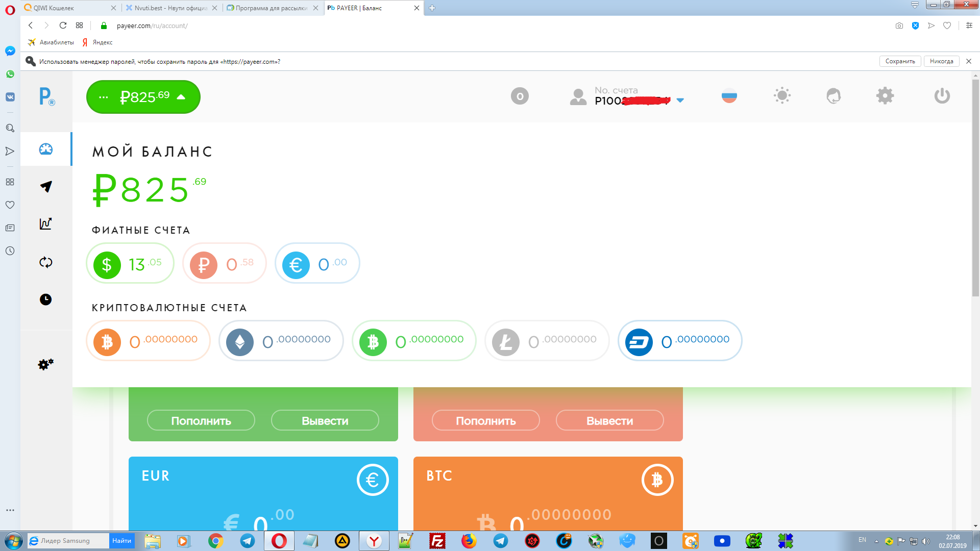The width and height of the screenshot is (980, 551).
Task: Click Никогда in password prompt
Action: (x=941, y=61)
